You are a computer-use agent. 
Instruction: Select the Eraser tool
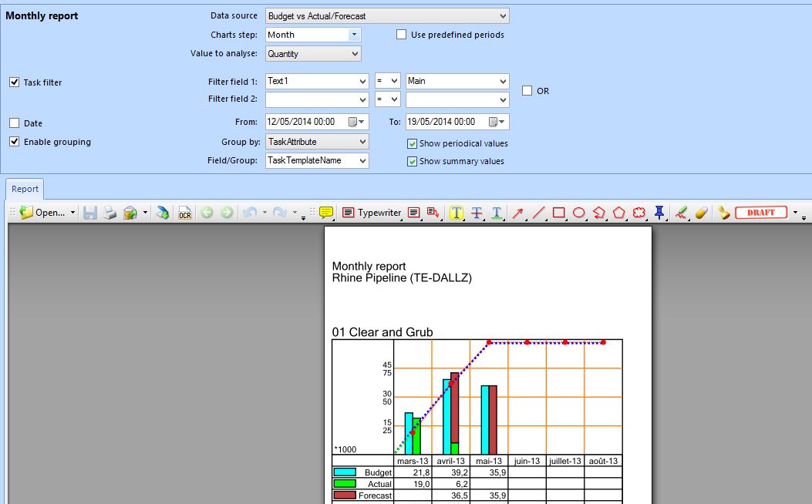pos(702,213)
